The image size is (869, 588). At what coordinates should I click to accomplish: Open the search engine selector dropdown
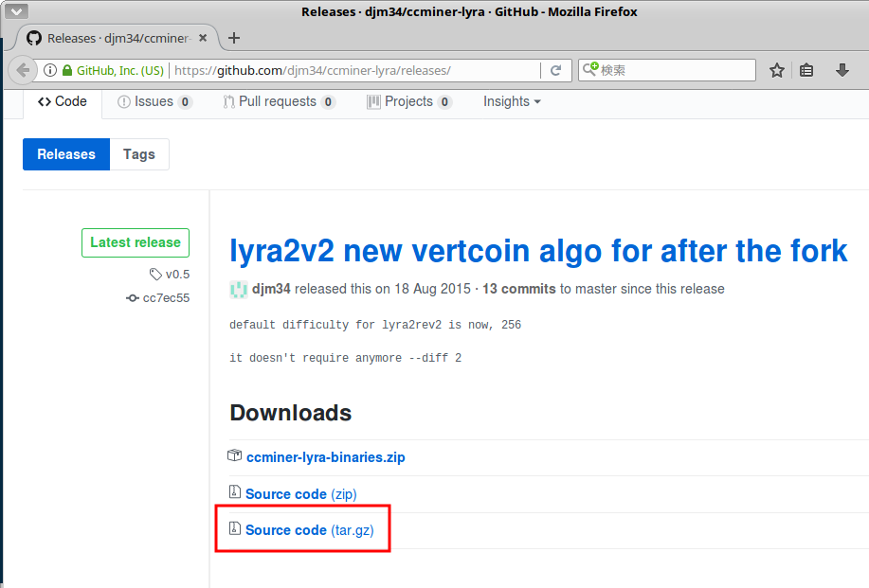pyautogui.click(x=590, y=69)
